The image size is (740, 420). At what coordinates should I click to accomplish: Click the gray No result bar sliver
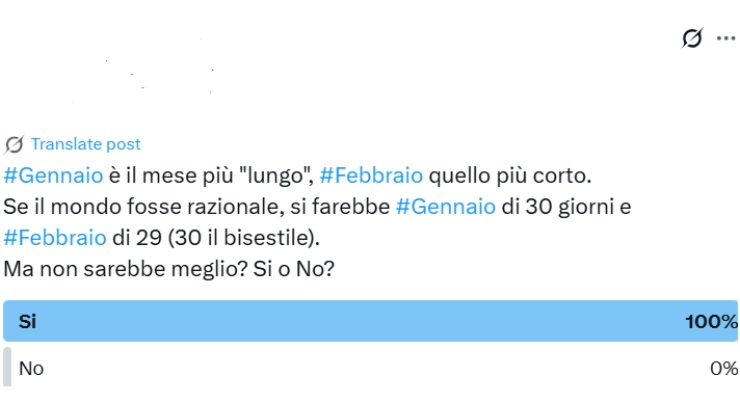(7, 367)
